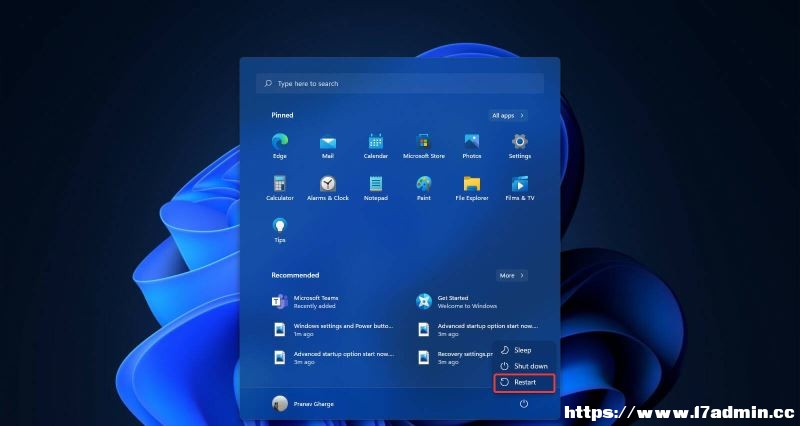Click the Pranav Gharge user name
This screenshot has width=800, height=426.
(x=314, y=404)
